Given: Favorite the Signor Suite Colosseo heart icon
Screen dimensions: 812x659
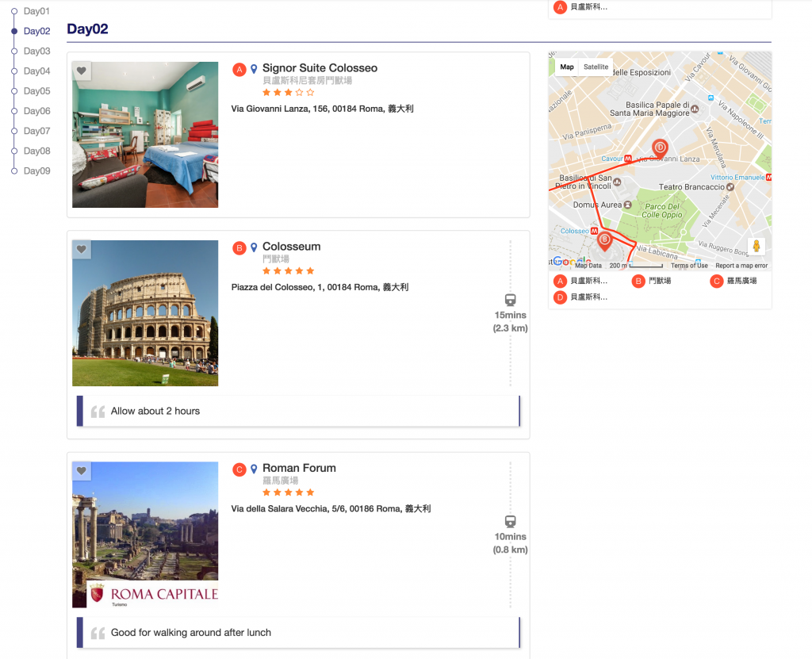Looking at the screenshot, I should 82,71.
